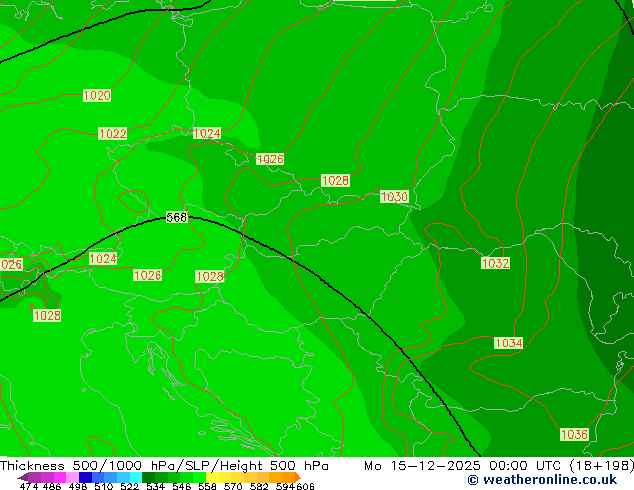The image size is (634, 490).
Task: Click the Mo 15-12-2025 00:00 UTC date text
Action: (499, 466)
